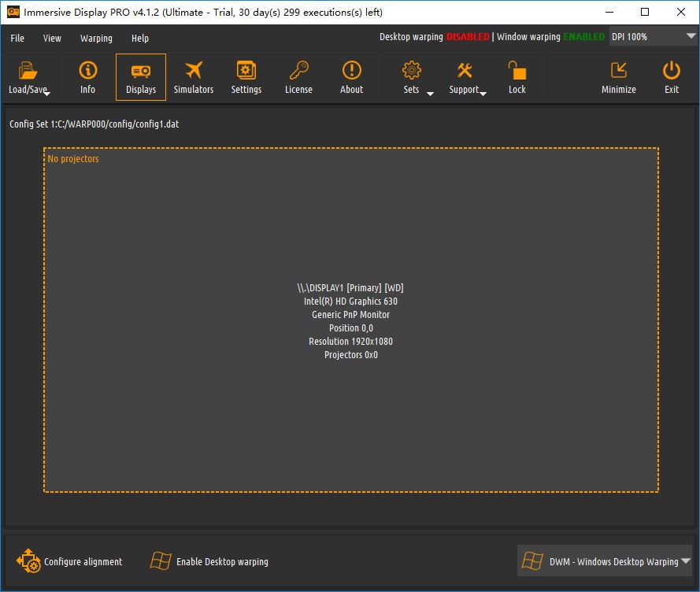Click the Window warping ENABLED status
Screen dimensions: 700x592
pos(551,37)
